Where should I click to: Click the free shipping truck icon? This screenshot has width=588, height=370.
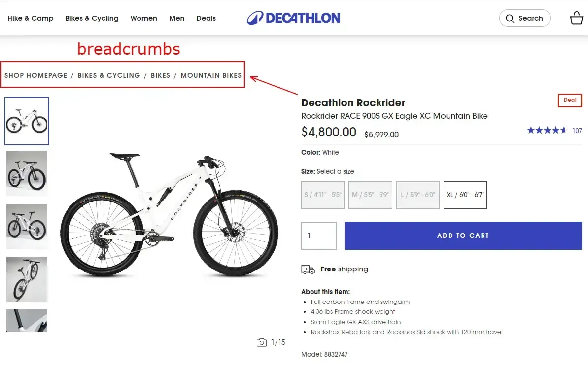307,269
